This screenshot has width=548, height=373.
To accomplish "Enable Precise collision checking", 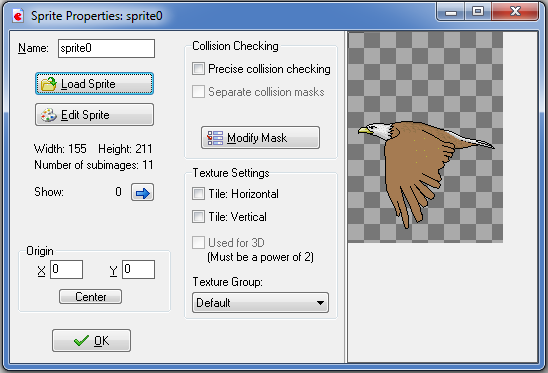I will pos(198,69).
